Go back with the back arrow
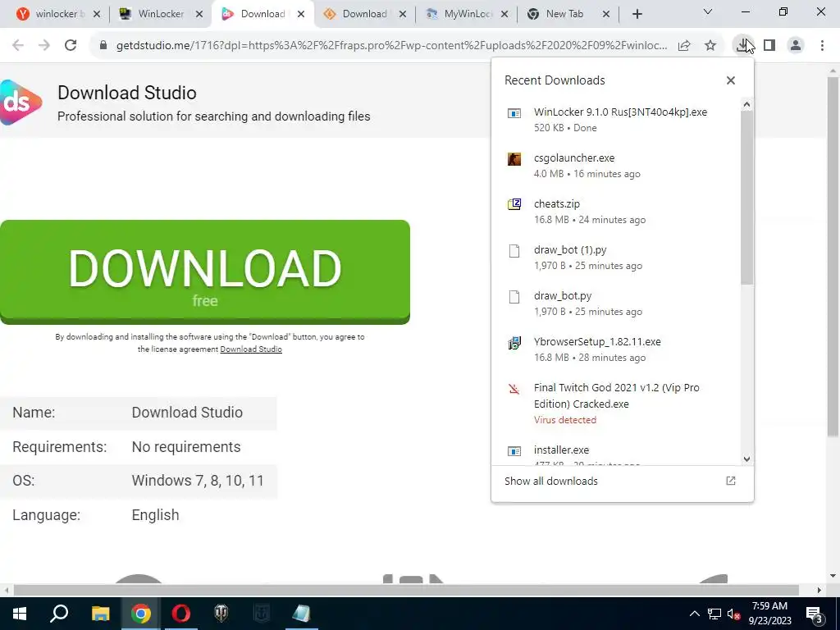840x630 pixels. 18,46
